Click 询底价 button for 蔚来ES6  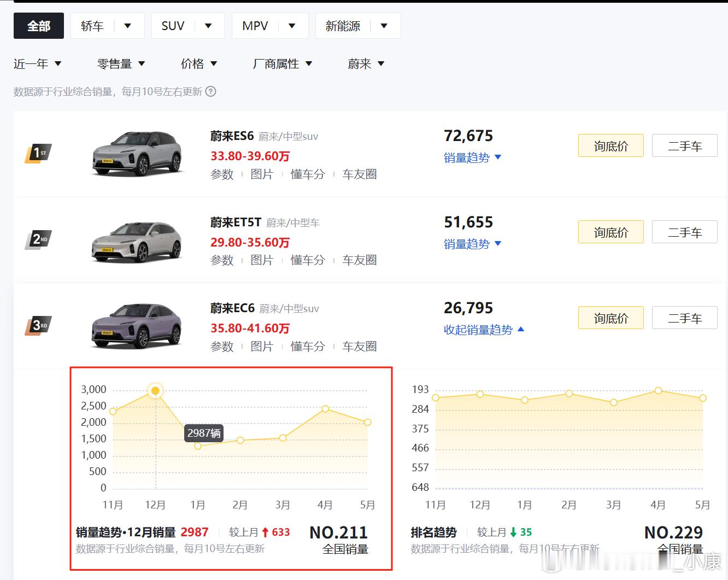coord(611,146)
